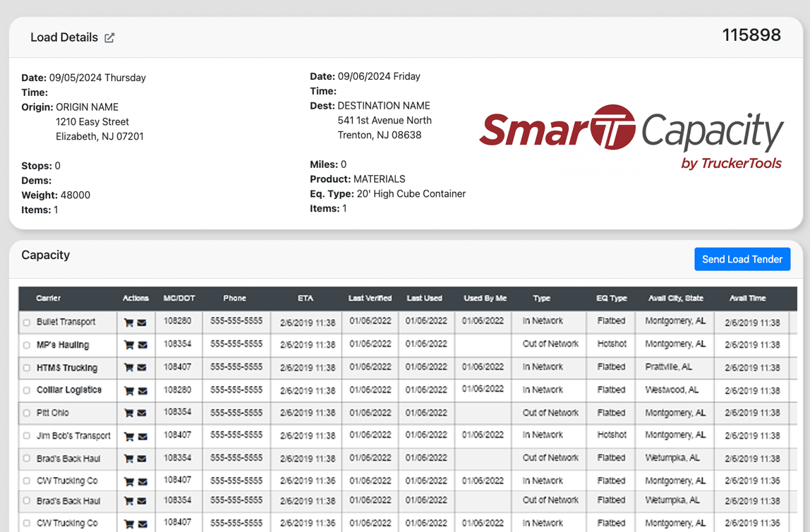The height and width of the screenshot is (532, 810).
Task: Click cart icon for HTMS Trucking
Action: (x=128, y=368)
